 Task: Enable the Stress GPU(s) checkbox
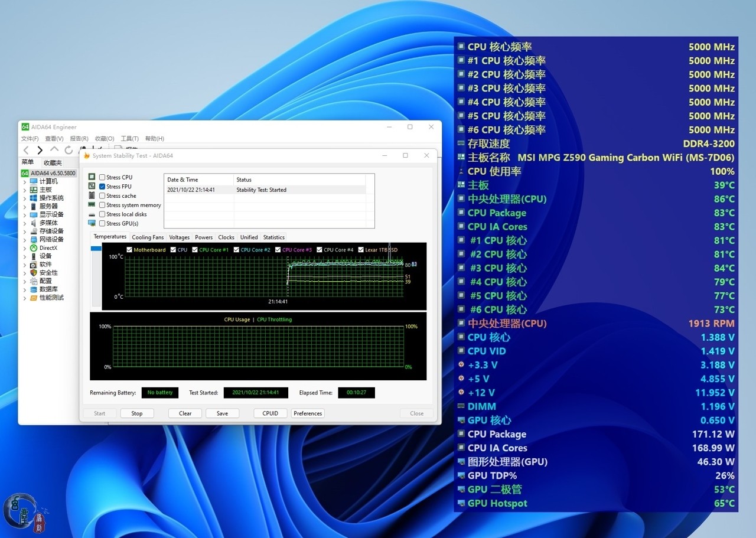(102, 223)
